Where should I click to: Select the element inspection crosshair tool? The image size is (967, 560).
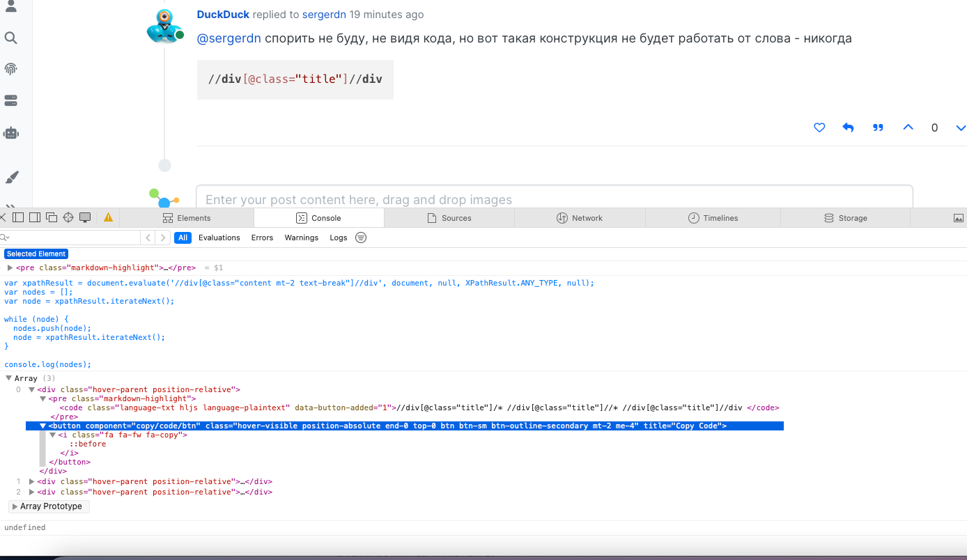68,217
